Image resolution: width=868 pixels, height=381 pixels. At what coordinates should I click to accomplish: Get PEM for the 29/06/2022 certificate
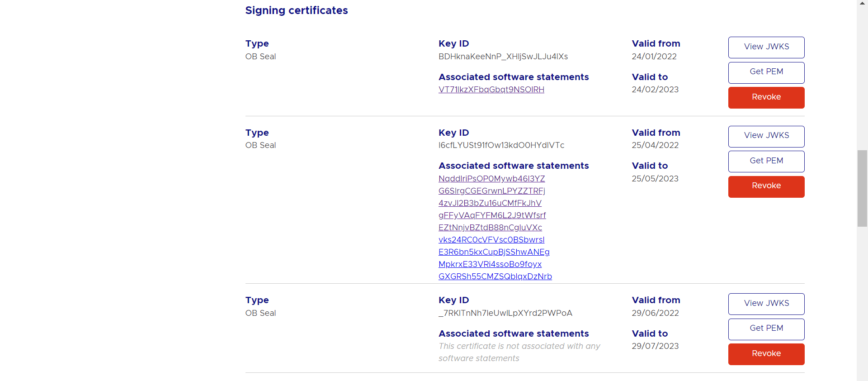point(766,329)
